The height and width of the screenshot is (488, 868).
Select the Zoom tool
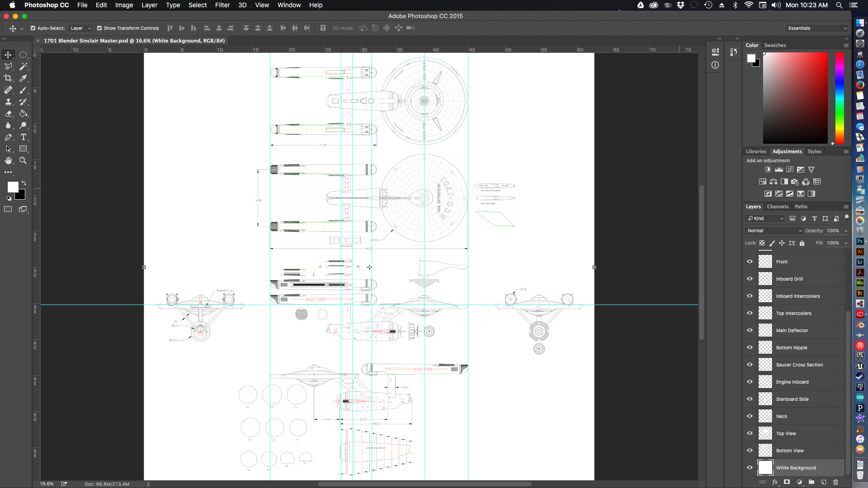click(x=23, y=160)
